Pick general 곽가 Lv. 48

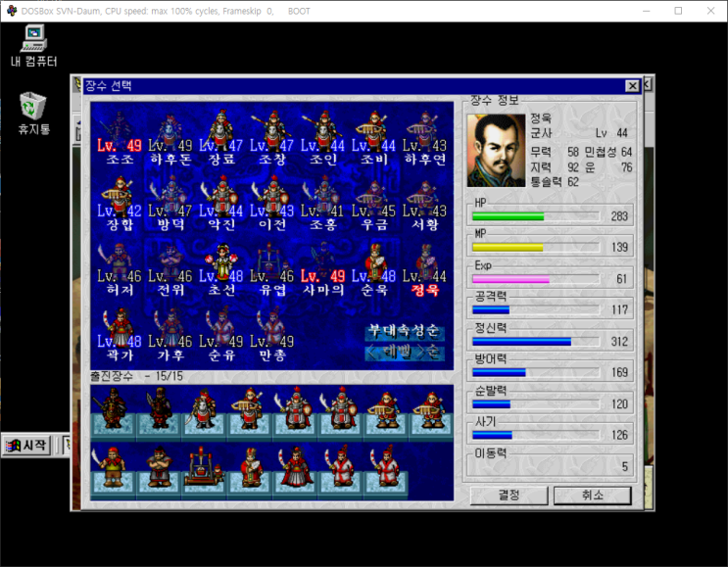pyautogui.click(x=120, y=334)
